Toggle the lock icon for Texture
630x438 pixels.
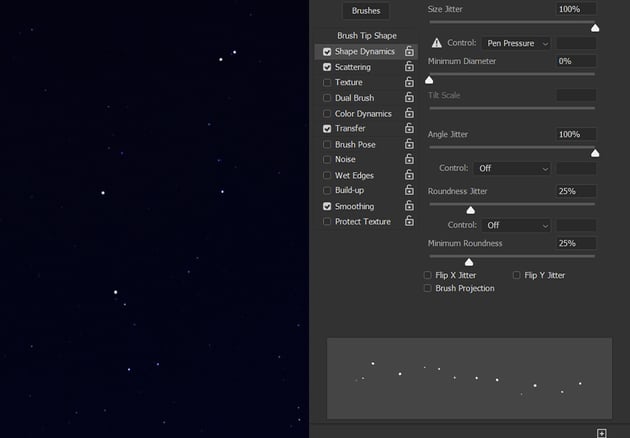409,82
